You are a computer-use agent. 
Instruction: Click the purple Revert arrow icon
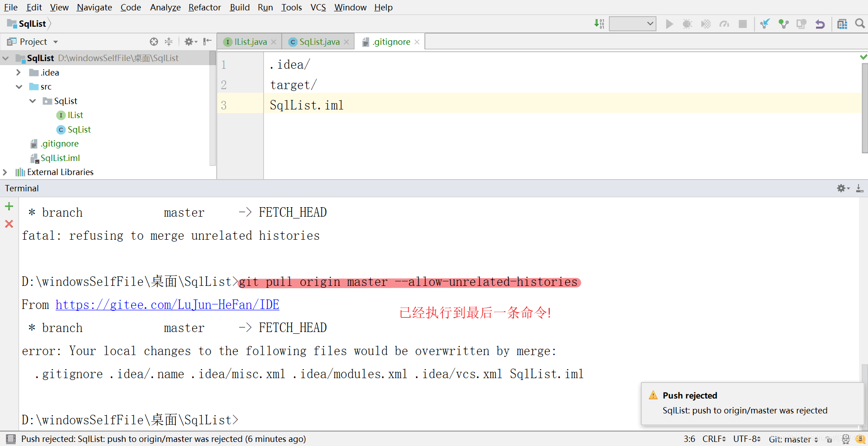(x=820, y=24)
